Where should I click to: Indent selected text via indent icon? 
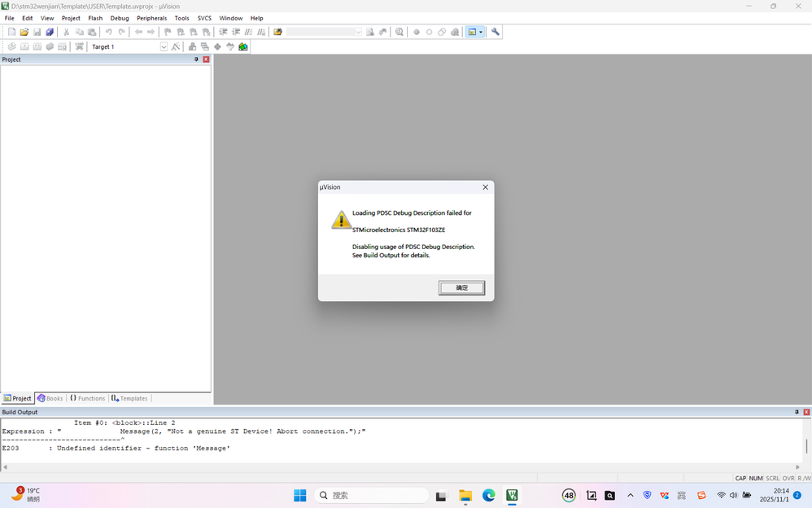(223, 32)
